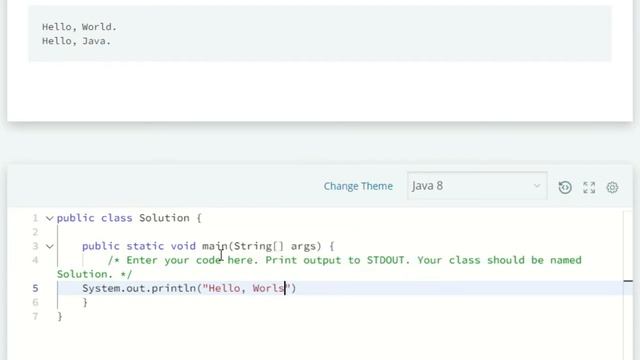Click System.out.println text in the editor

pyautogui.click(x=139, y=288)
